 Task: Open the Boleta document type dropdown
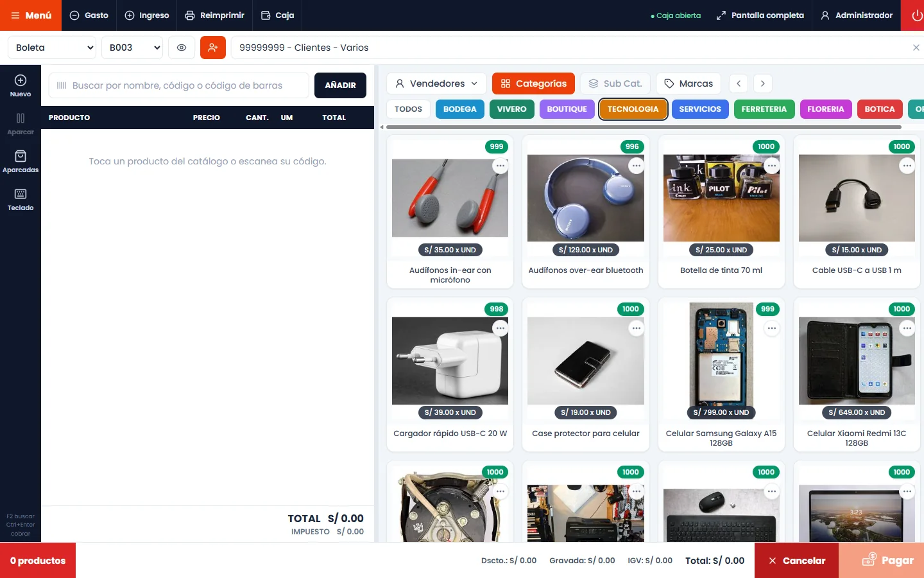point(52,48)
